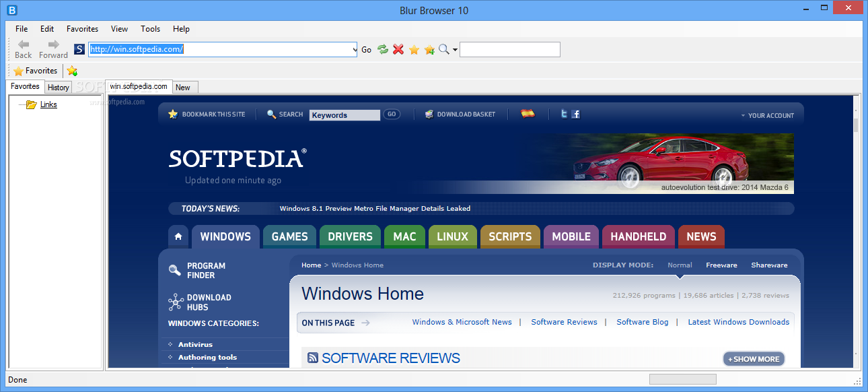Select the win.softpedia.com page tab
The height and width of the screenshot is (392, 868).
pyautogui.click(x=139, y=86)
